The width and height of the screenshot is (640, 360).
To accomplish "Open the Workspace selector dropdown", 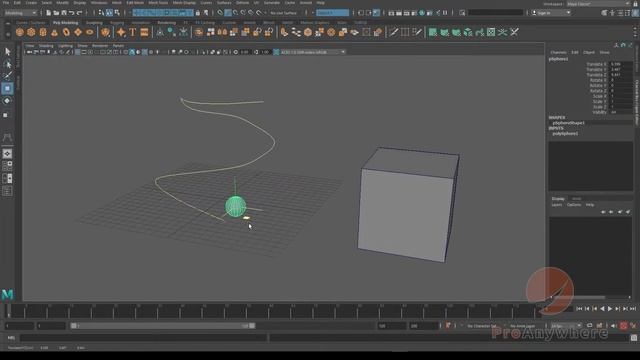I will point(598,4).
